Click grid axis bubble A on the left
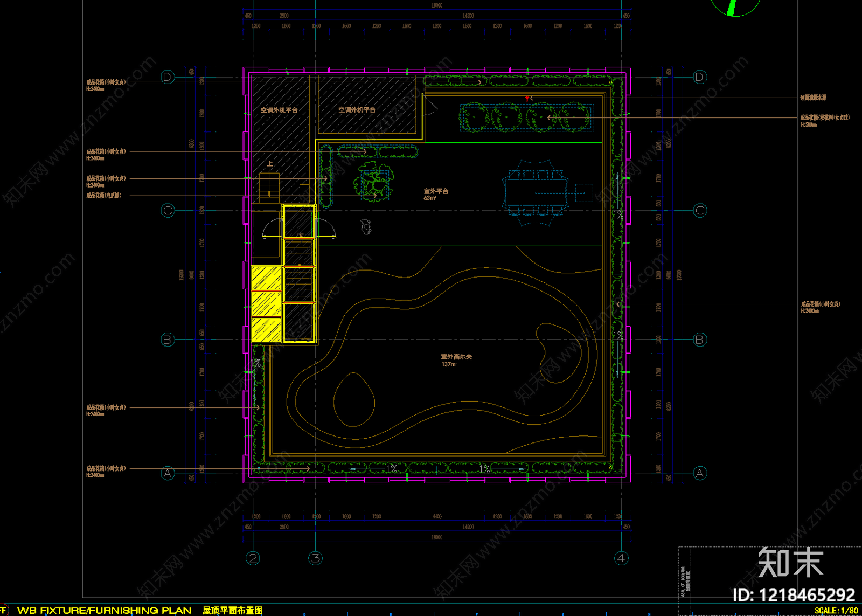 (x=168, y=473)
